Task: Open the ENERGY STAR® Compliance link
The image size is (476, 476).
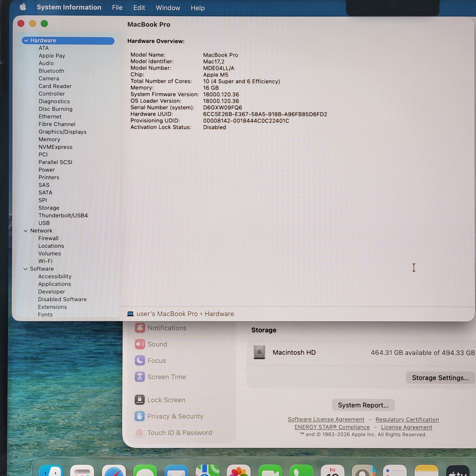Action: coord(332,427)
